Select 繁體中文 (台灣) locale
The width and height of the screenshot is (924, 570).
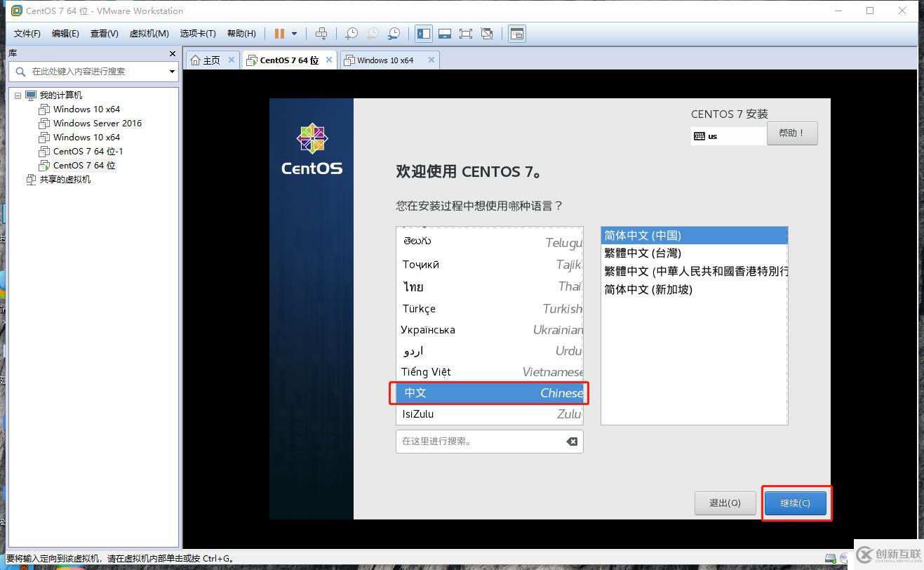(695, 253)
